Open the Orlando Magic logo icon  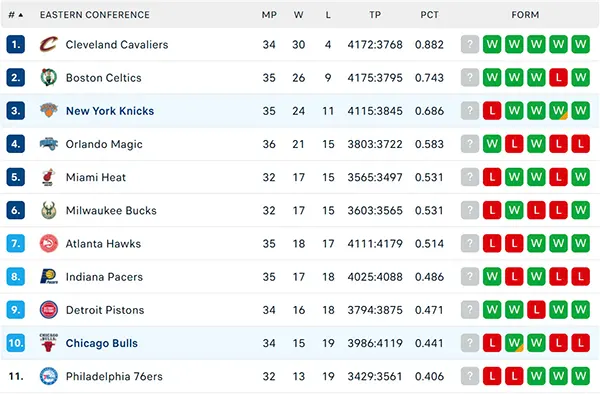[x=49, y=144]
